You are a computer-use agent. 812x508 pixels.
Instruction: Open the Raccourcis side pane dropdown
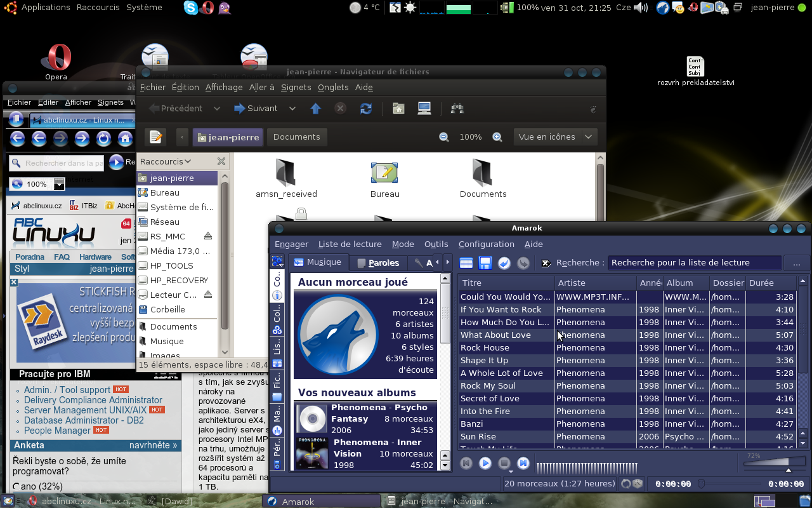(165, 161)
